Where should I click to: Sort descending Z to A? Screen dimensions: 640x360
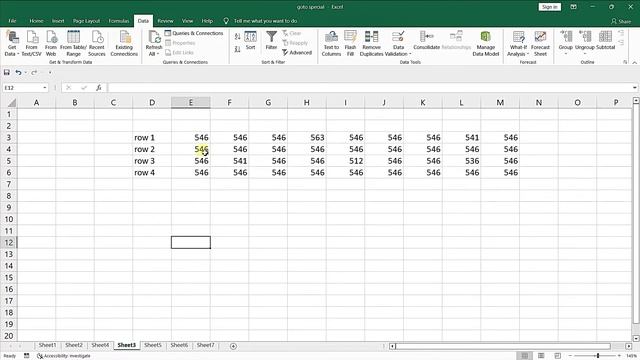coord(238,49)
